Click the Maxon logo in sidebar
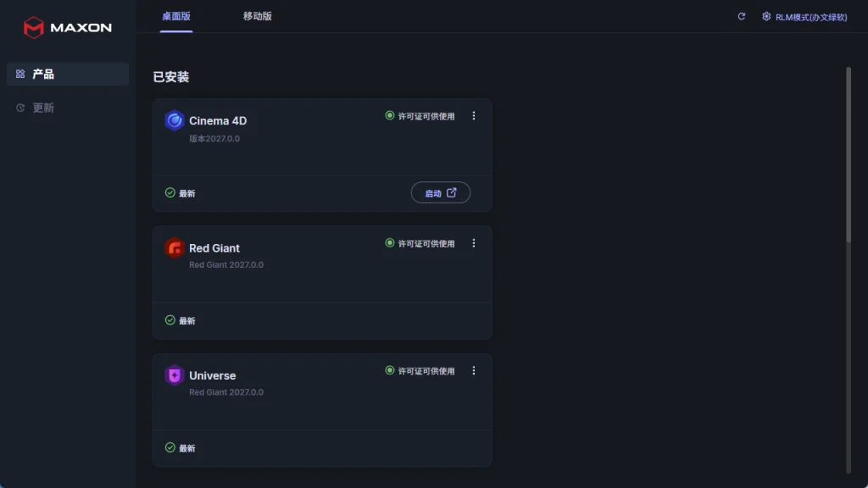Viewport: 868px width, 488px height. pyautogui.click(x=67, y=27)
